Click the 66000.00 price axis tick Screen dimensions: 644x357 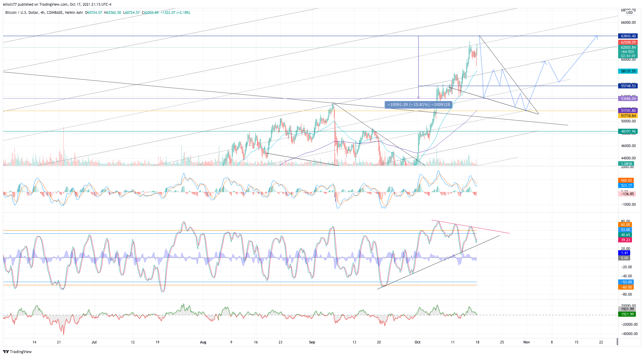coord(628,23)
